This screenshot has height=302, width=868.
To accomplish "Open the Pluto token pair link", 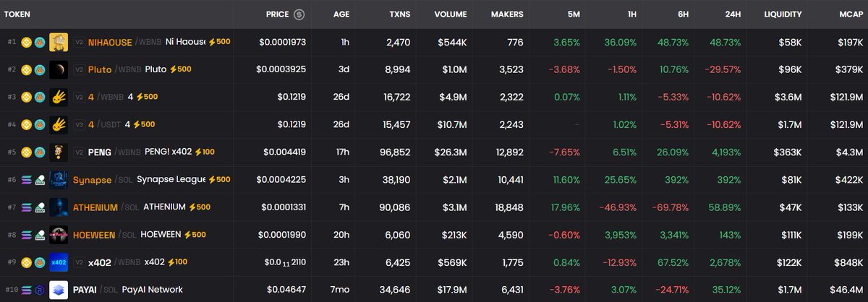I will coord(100,70).
